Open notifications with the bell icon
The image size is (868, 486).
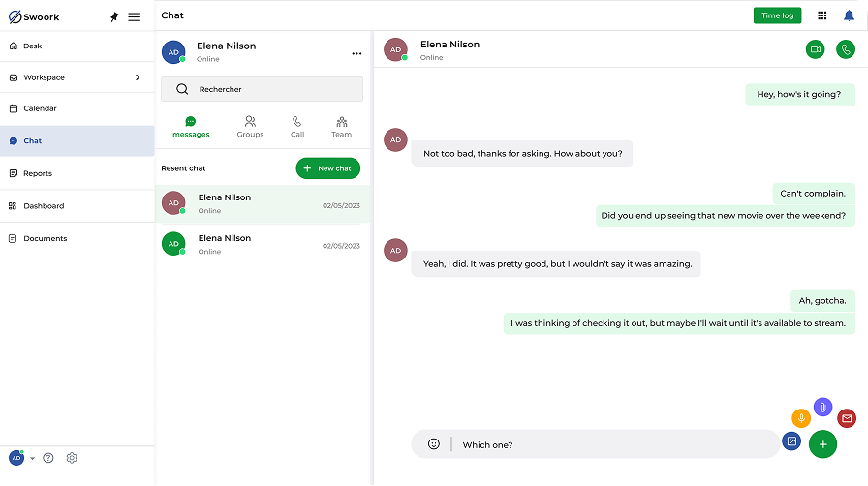[849, 15]
